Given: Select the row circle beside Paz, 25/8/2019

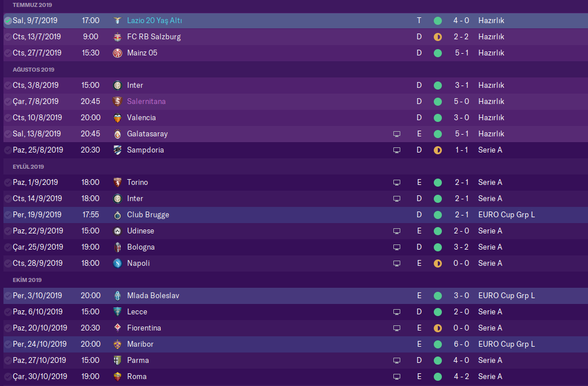Looking at the screenshot, I should (8, 150).
